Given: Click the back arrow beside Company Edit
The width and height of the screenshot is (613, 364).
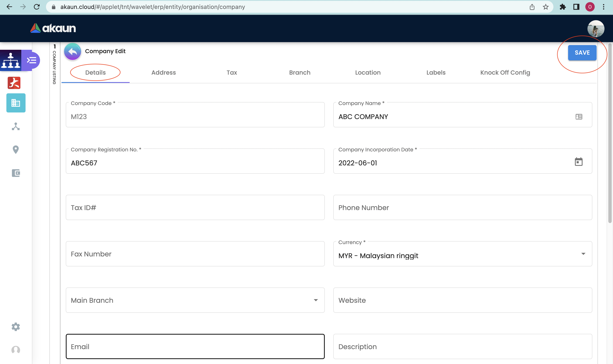Looking at the screenshot, I should (72, 51).
